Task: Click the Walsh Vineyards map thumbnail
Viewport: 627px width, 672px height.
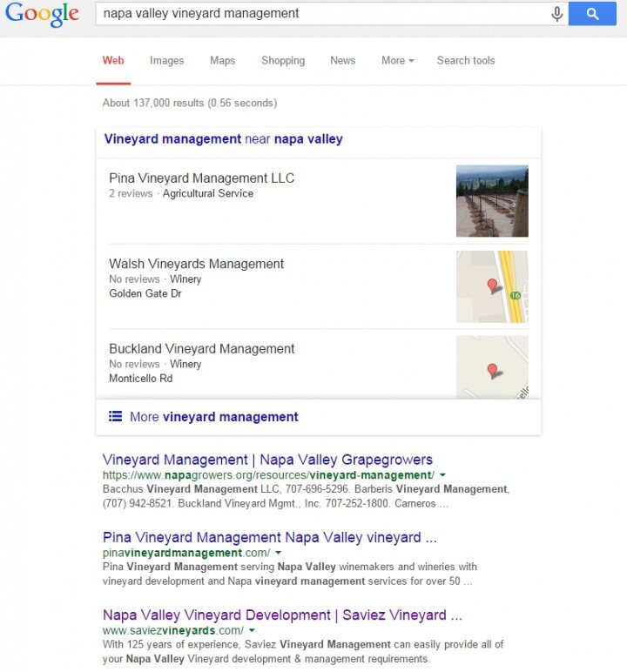Action: point(492,286)
